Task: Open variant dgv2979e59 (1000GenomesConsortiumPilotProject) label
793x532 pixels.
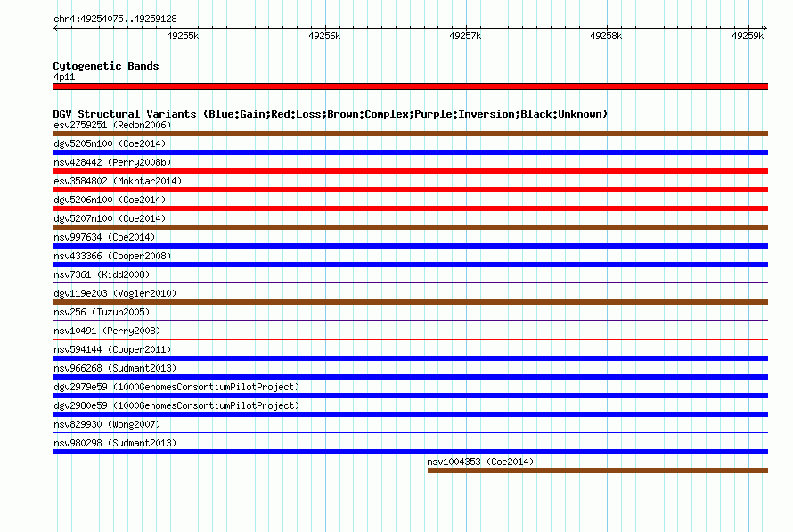Action: point(176,387)
